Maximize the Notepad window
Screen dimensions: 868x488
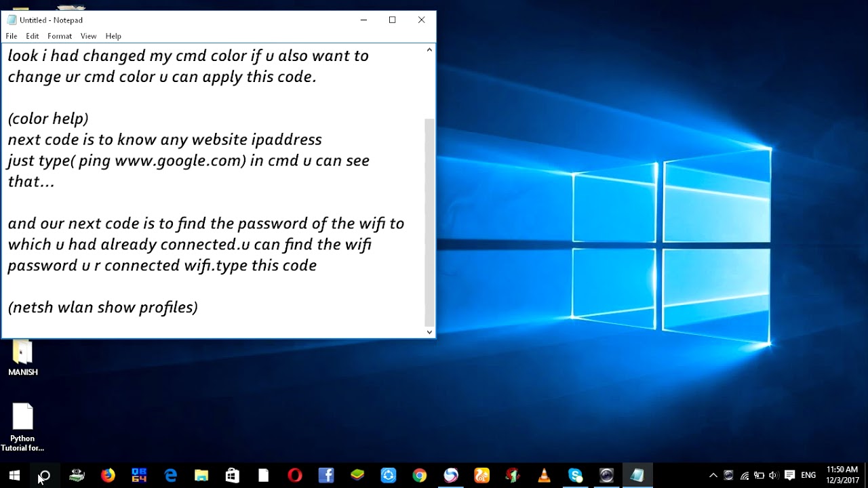click(x=392, y=20)
